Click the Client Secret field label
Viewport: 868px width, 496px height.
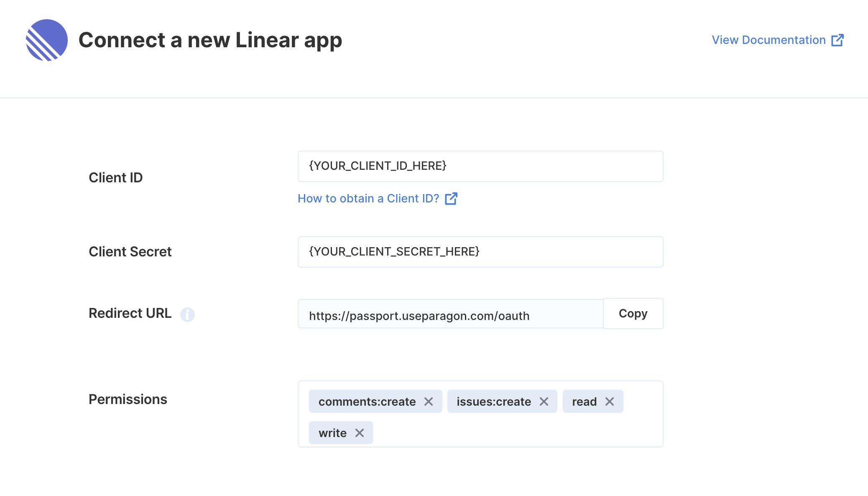[x=130, y=251]
